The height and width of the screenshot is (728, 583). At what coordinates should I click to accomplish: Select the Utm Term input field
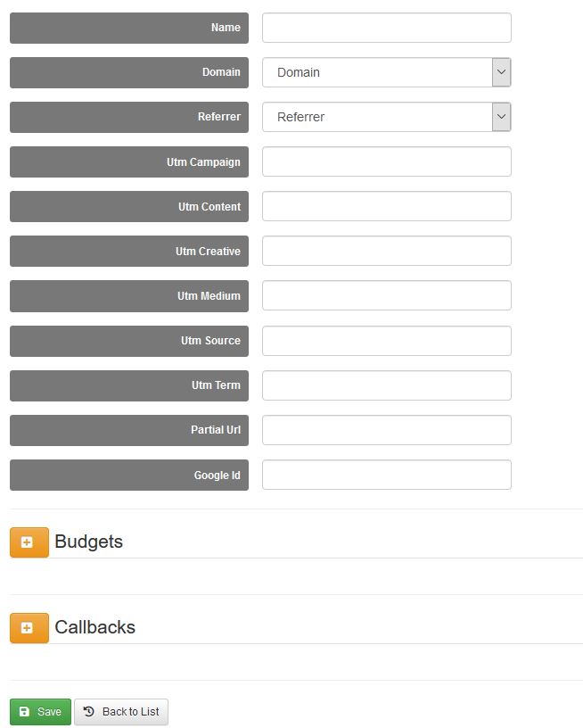[386, 385]
